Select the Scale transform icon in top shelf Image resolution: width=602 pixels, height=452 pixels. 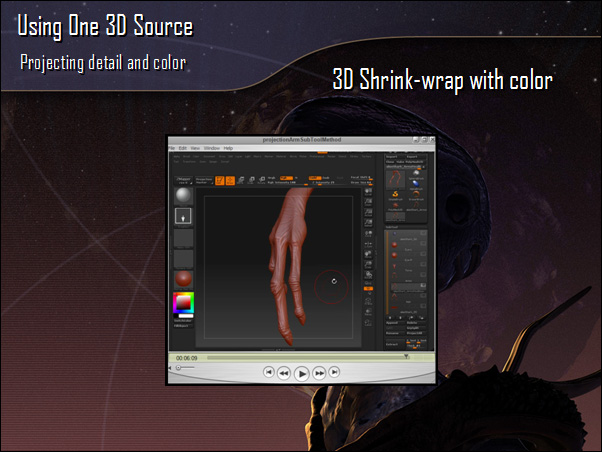pyautogui.click(x=251, y=180)
